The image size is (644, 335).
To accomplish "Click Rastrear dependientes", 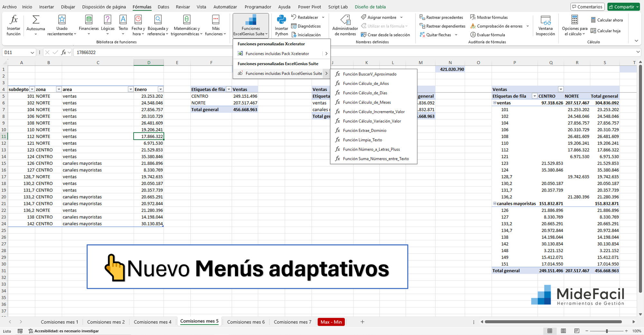I will pos(442,26).
